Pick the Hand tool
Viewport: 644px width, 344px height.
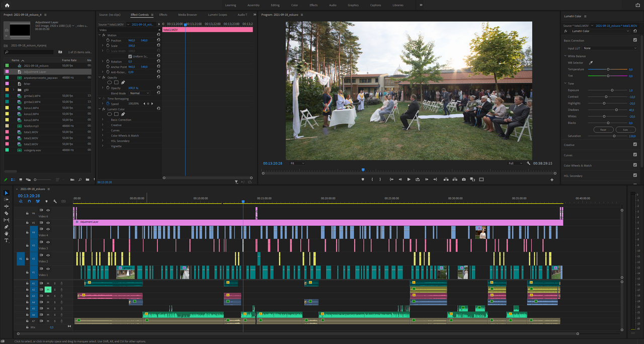(7, 234)
